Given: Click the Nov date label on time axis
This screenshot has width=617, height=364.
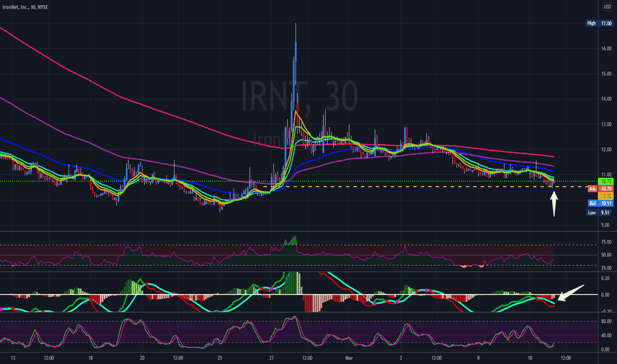Looking at the screenshot, I should coord(349,358).
